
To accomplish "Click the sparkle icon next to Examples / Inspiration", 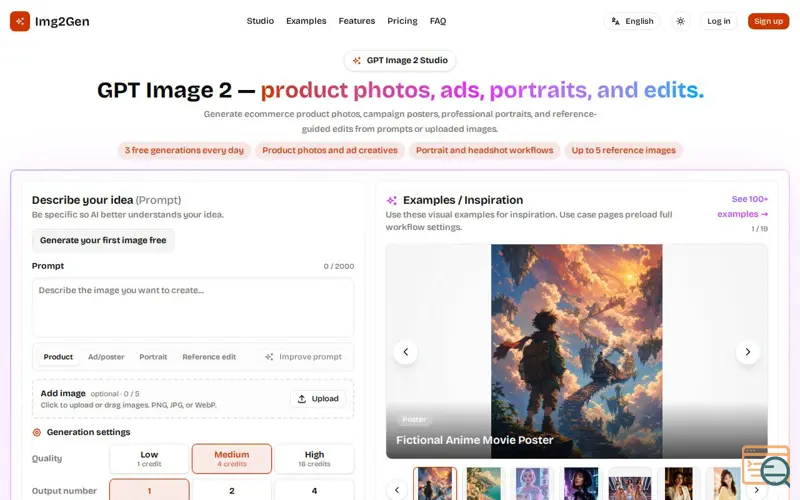I will 391,200.
